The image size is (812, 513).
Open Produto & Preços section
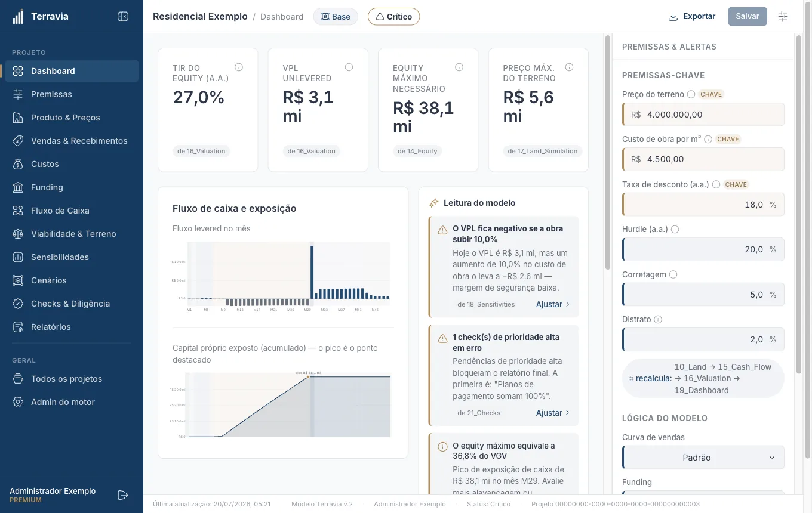click(x=72, y=118)
